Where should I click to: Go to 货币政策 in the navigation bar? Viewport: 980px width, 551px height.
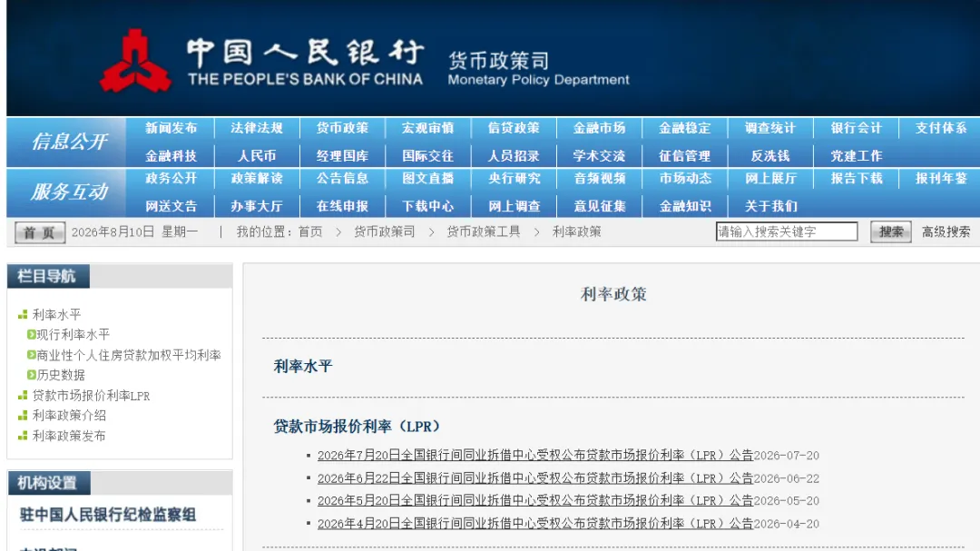(x=342, y=128)
